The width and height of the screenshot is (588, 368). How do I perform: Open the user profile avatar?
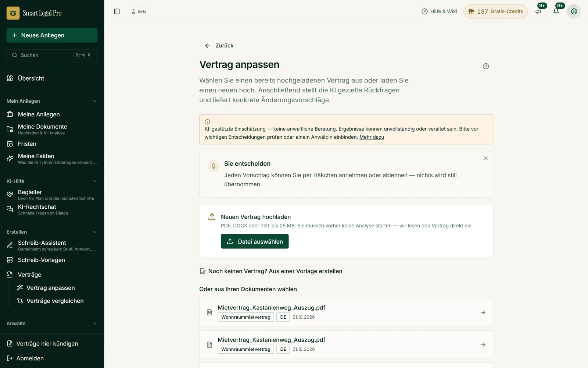pyautogui.click(x=574, y=11)
